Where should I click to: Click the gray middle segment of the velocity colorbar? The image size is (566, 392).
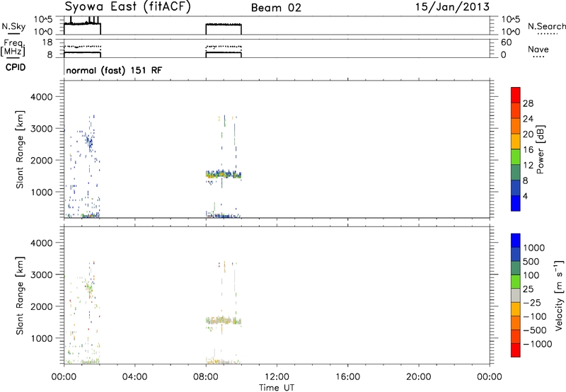516,295
